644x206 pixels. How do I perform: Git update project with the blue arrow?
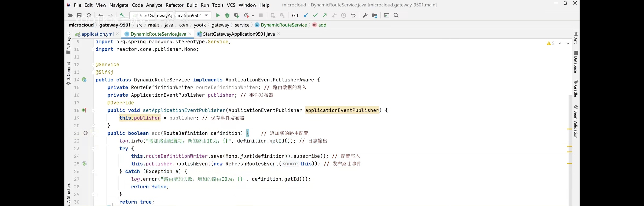click(306, 16)
